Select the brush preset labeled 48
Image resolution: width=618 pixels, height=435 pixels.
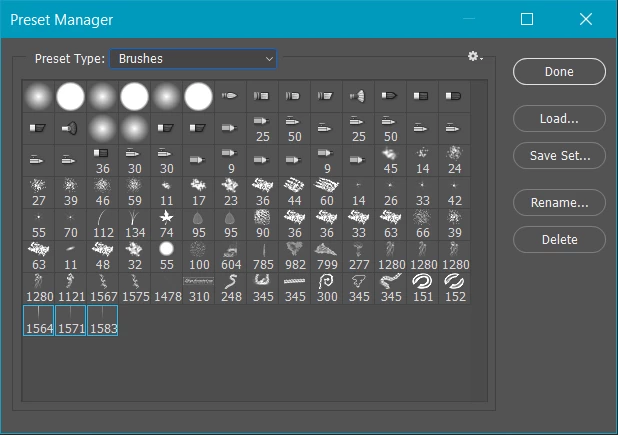tap(102, 257)
